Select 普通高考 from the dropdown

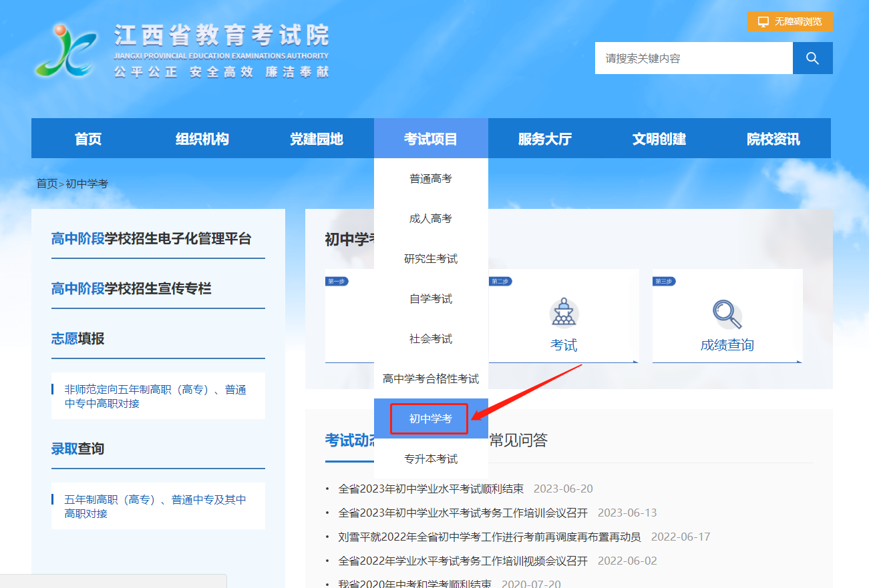(431, 178)
